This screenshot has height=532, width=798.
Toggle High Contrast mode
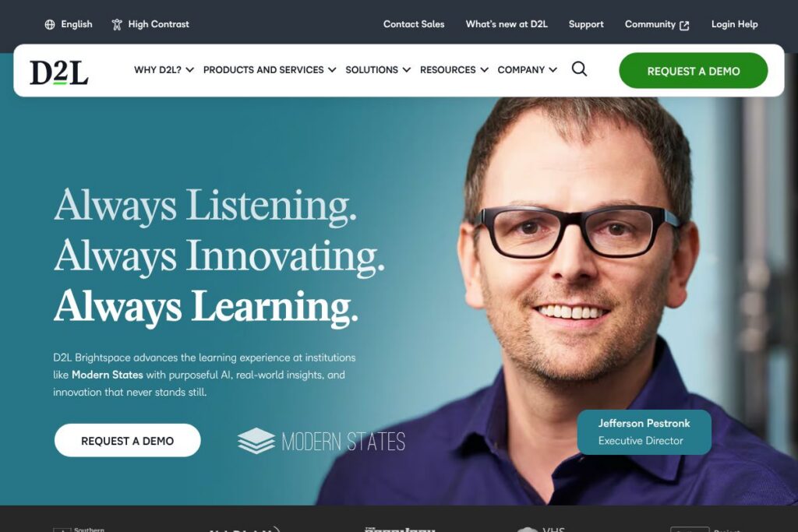pos(150,24)
